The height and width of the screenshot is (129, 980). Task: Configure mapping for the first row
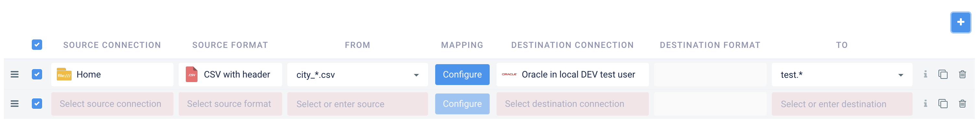click(462, 74)
